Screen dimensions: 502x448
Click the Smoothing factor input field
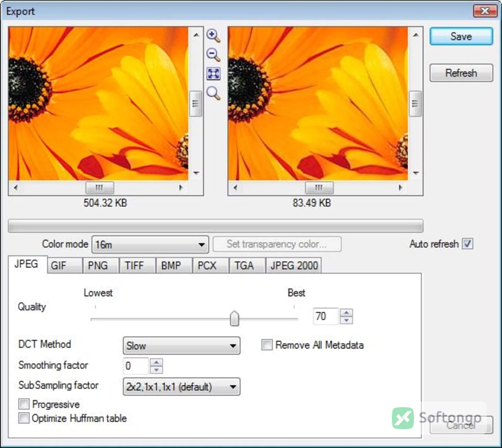coord(136,366)
